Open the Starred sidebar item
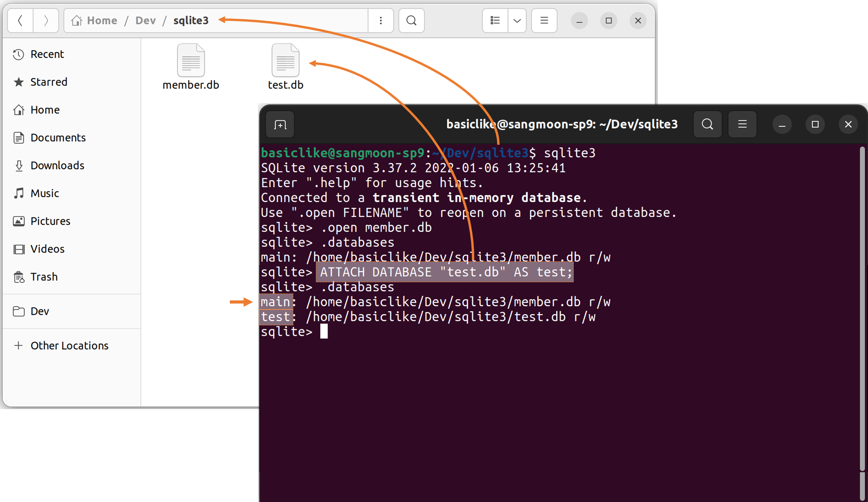The width and height of the screenshot is (868, 502). click(x=49, y=82)
